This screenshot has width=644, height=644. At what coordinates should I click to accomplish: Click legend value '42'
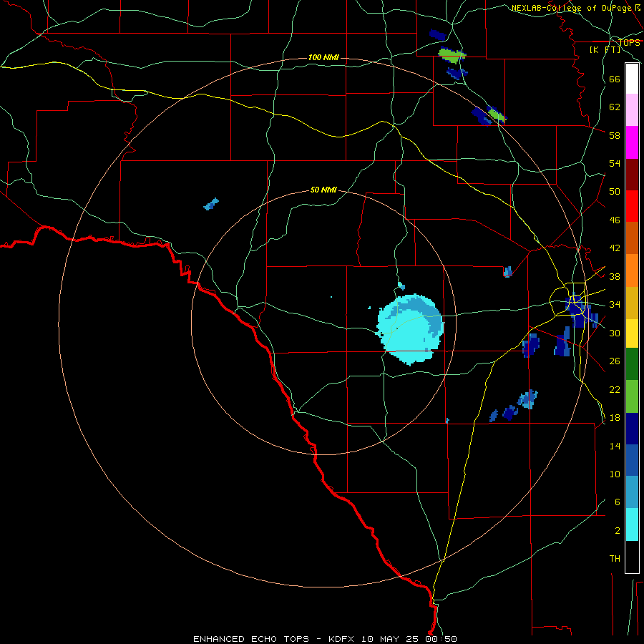(x=615, y=248)
